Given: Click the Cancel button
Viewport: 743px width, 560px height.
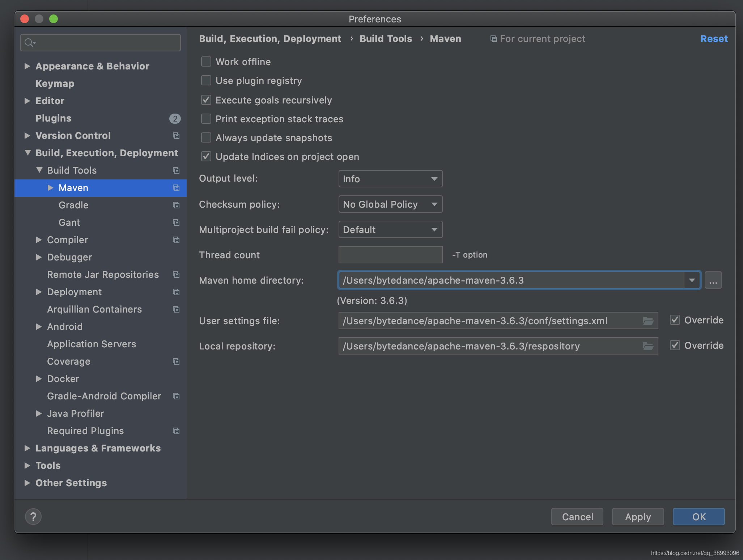Looking at the screenshot, I should point(577,517).
